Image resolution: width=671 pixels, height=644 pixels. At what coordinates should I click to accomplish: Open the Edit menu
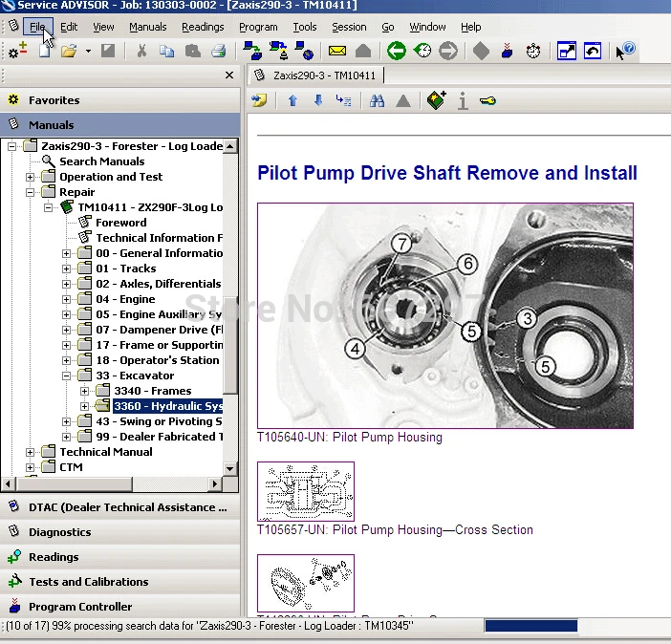click(69, 27)
